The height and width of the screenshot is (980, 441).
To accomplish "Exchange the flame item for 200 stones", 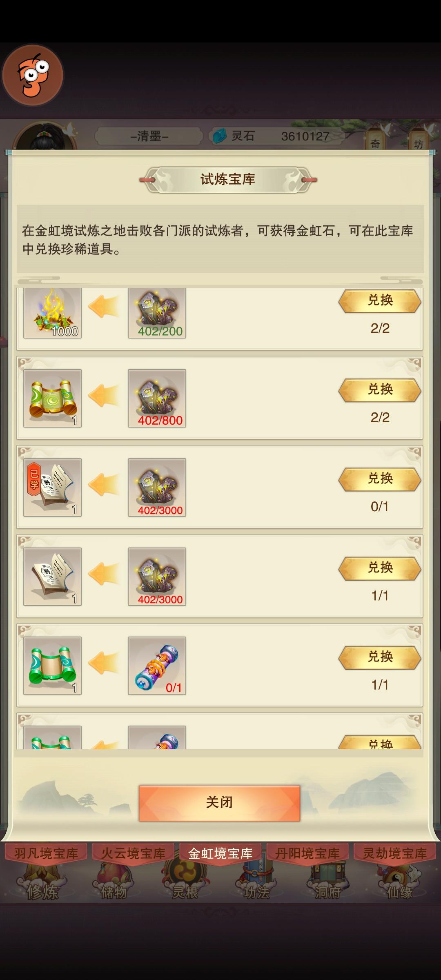I will point(380,301).
